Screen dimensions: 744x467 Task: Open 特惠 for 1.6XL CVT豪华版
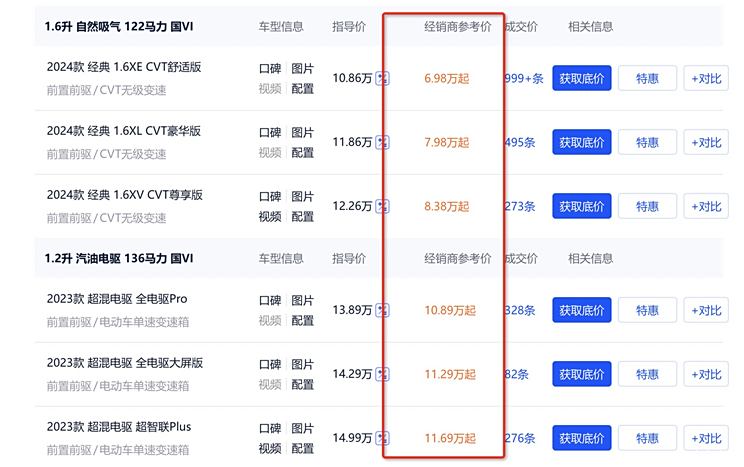647,142
